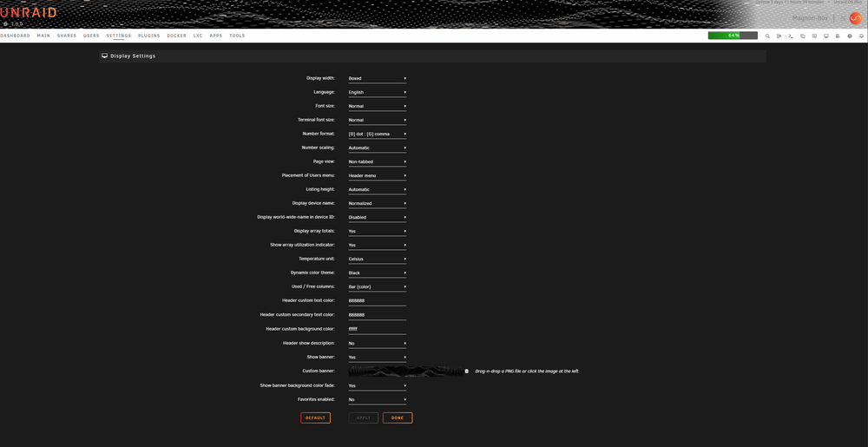
Task: Change the Display array totals dropdown
Action: [x=377, y=231]
